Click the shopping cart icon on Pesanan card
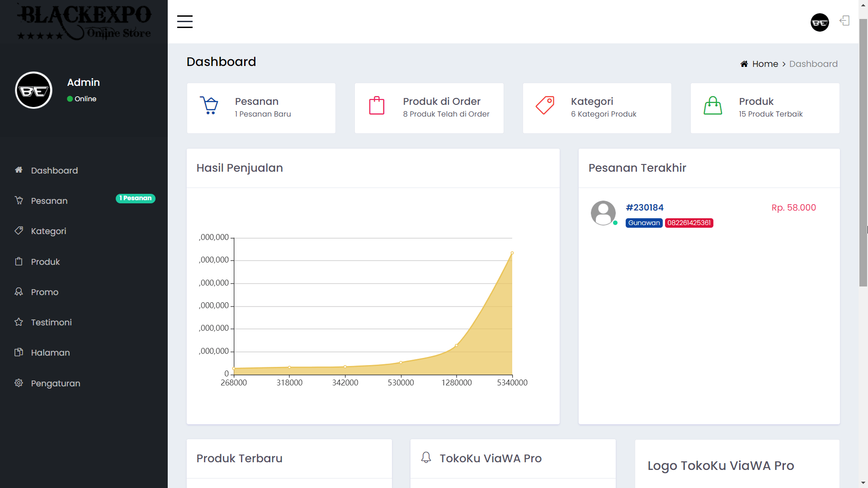The width and height of the screenshot is (868, 488). click(209, 106)
